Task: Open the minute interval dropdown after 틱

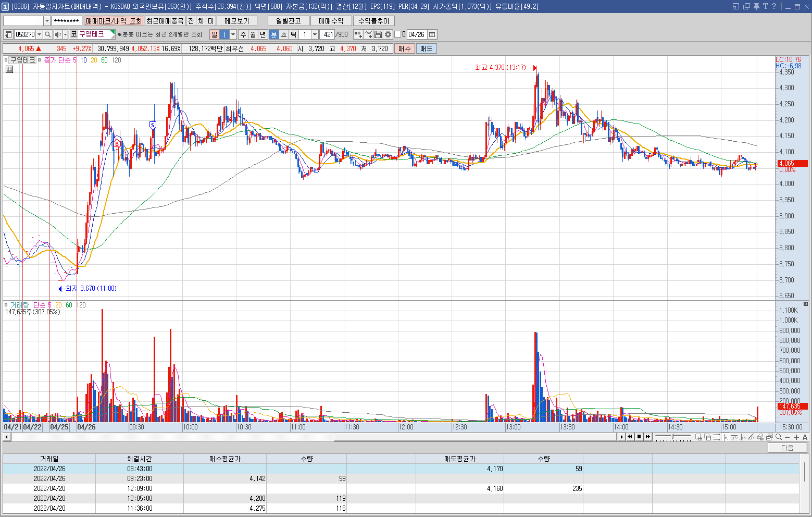Action: 315,34
